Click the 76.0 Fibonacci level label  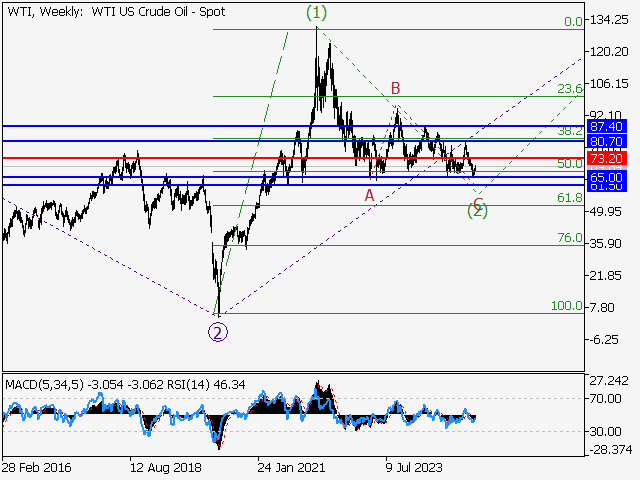tap(569, 238)
